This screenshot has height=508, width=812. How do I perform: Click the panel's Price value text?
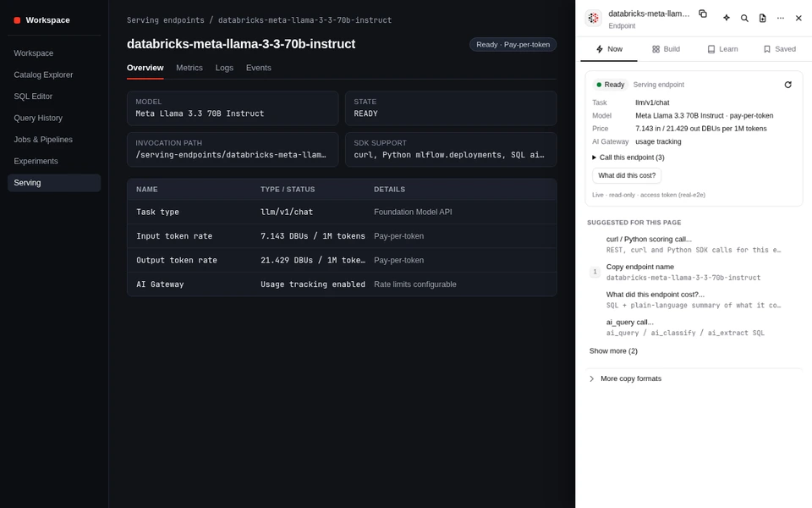pos(700,129)
